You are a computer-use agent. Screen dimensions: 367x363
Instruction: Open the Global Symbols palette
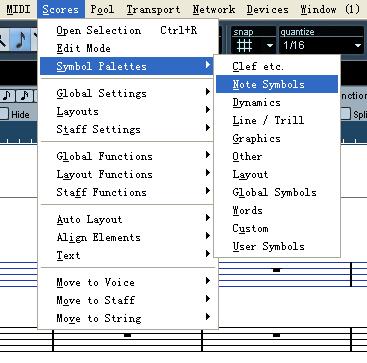point(277,192)
